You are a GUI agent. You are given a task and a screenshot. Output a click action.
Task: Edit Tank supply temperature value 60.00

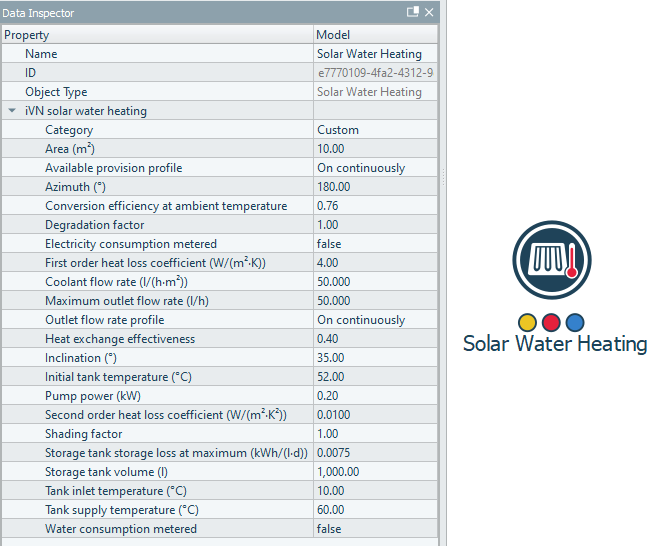[376, 510]
